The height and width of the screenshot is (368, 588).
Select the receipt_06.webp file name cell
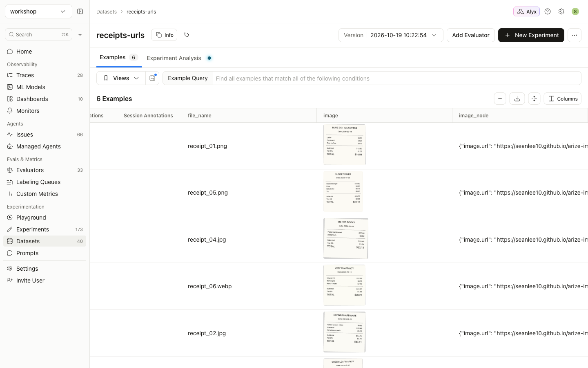pos(249,286)
